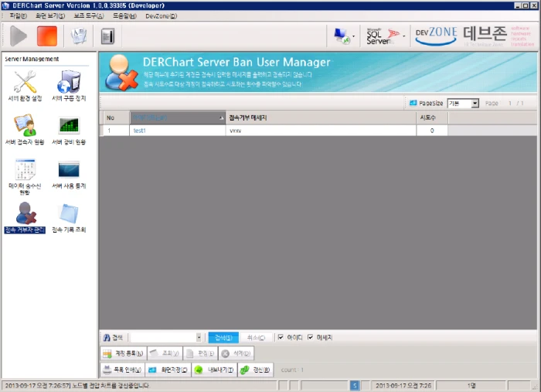Viewport: 541px width, 392px height.
Task: Stop the server with the red square button
Action: point(47,36)
